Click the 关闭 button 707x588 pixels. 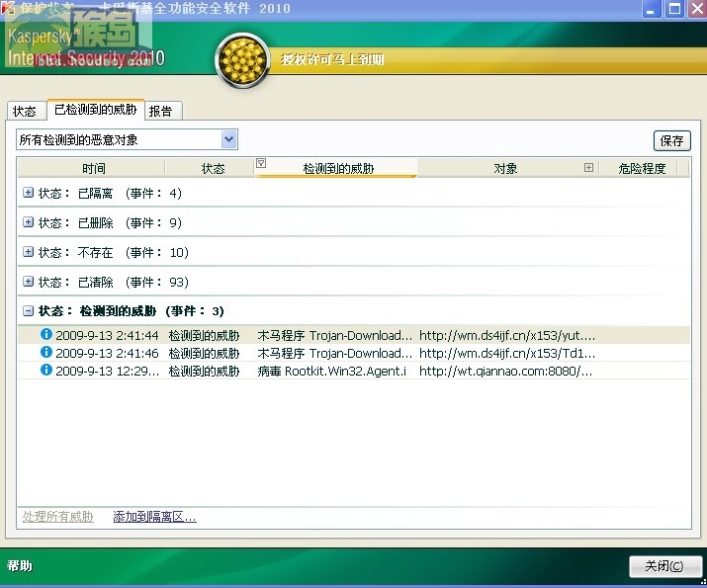[665, 566]
